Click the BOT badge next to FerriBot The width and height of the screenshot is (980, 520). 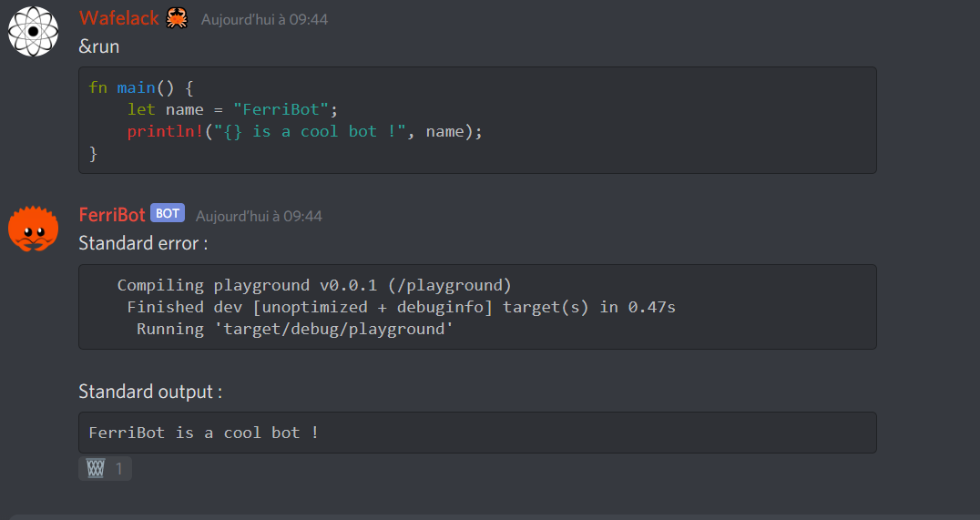click(x=168, y=214)
